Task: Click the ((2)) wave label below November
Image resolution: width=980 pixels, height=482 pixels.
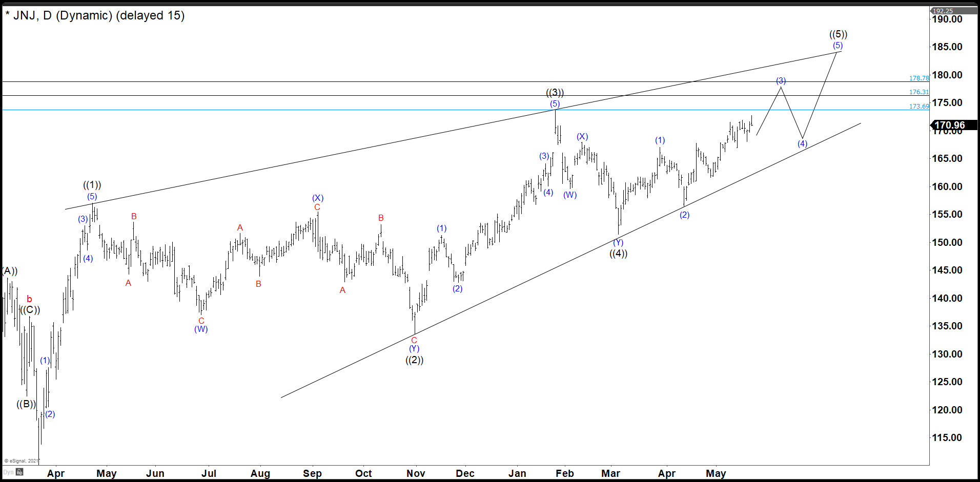Action: click(414, 360)
